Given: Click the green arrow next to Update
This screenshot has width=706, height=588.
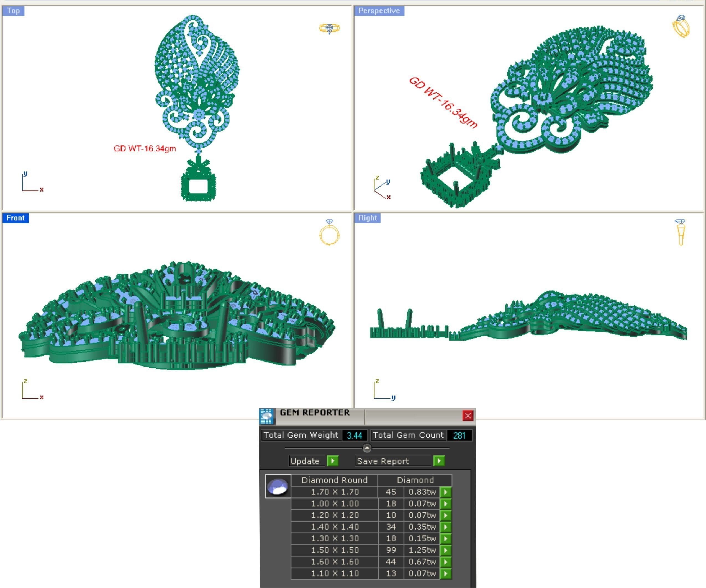Looking at the screenshot, I should [x=332, y=461].
